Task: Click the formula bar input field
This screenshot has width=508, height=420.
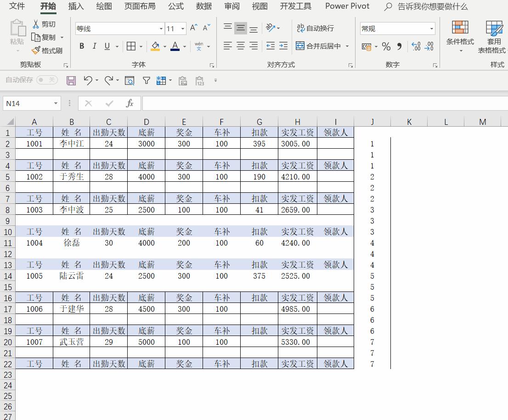Action: click(322, 103)
